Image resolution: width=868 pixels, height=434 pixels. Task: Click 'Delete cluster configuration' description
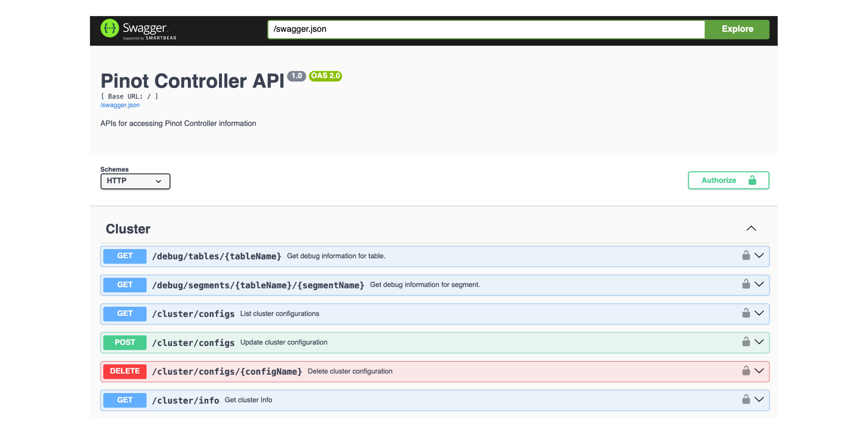click(350, 371)
